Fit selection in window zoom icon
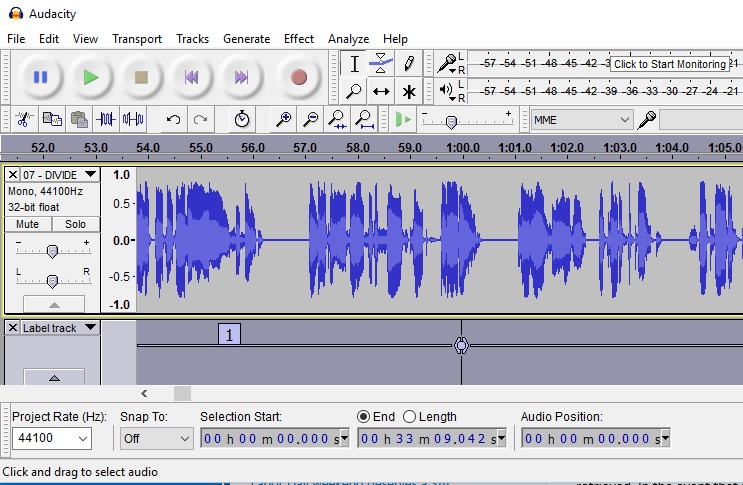 [x=338, y=119]
